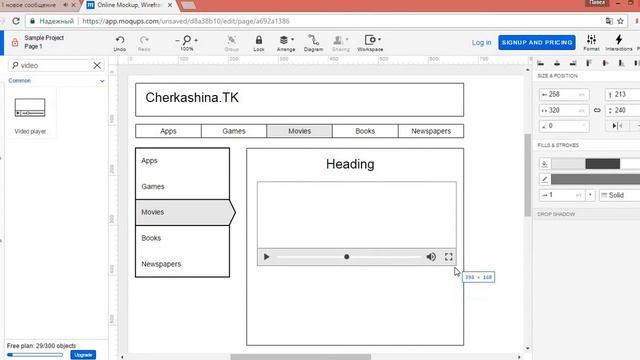Zoom out with the minus magnifier button
This screenshot has width=640, height=360.
[177, 40]
